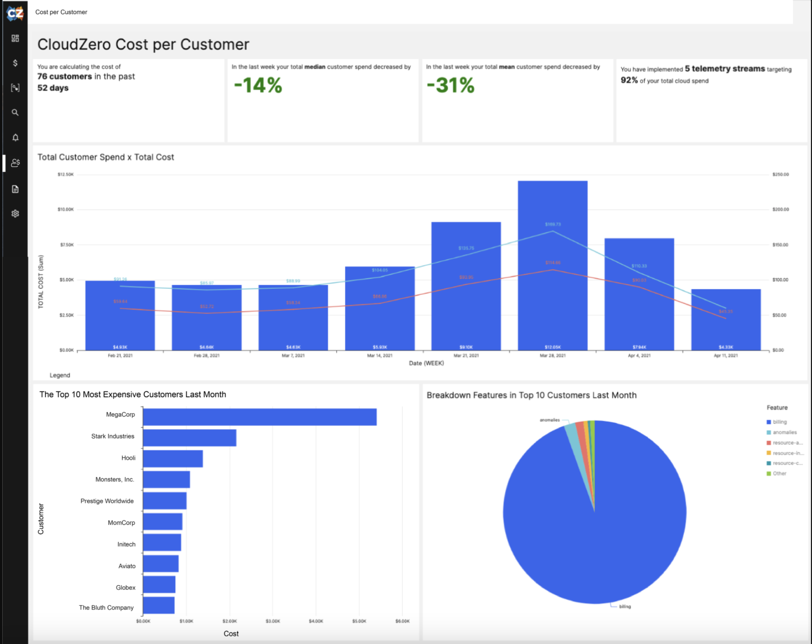Click the large blue billing pie slice
This screenshot has height=644, width=812.
(595, 532)
